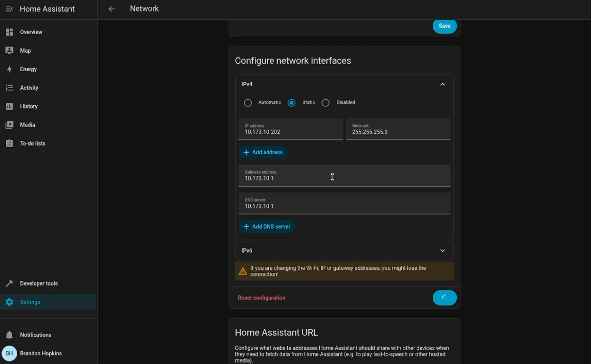591x364 pixels.
Task: Collapse the sidebar menu
Action: click(9, 9)
